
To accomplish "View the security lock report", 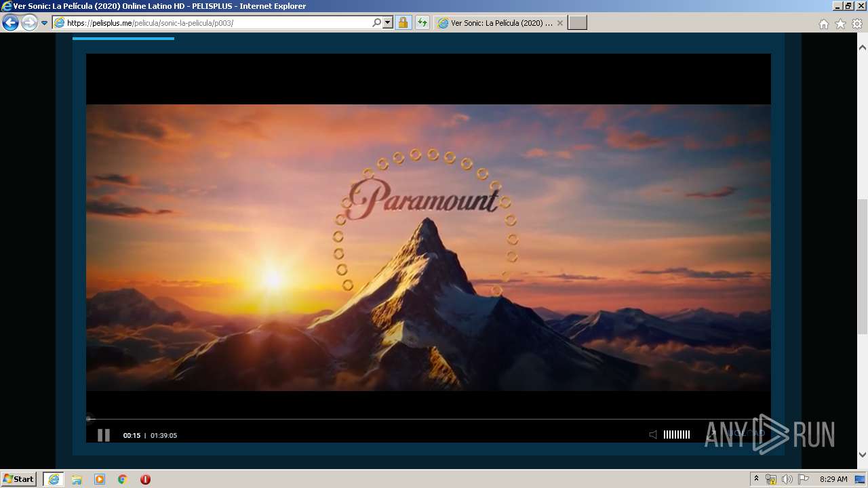I will (403, 22).
